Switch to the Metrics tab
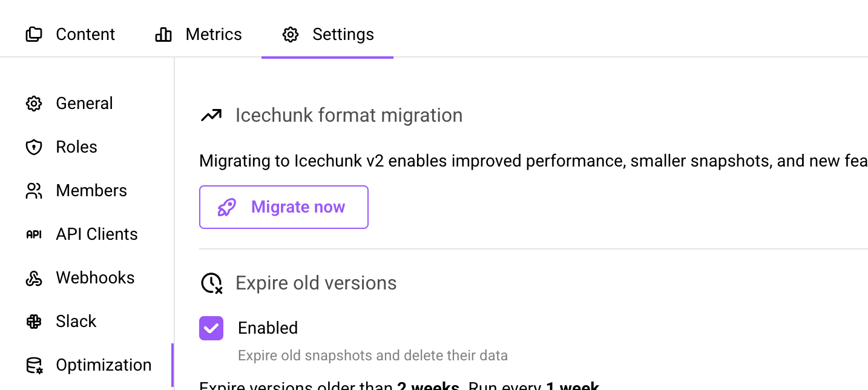The image size is (868, 390). click(213, 34)
